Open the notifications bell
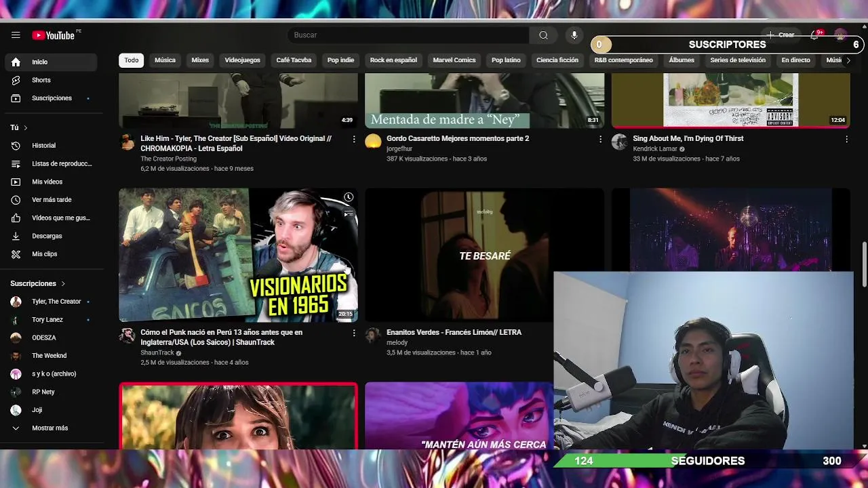The height and width of the screenshot is (488, 868). click(814, 35)
